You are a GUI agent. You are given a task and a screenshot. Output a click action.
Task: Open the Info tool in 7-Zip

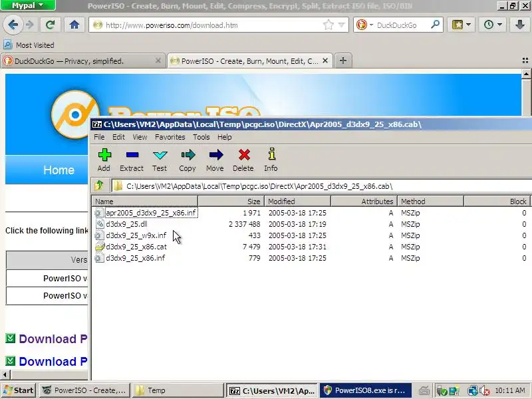click(271, 160)
